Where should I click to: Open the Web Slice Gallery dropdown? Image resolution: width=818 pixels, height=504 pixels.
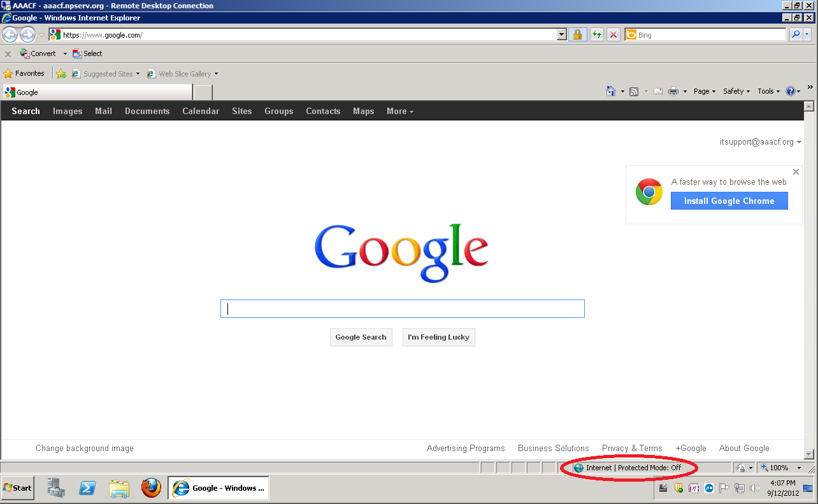tap(182, 74)
